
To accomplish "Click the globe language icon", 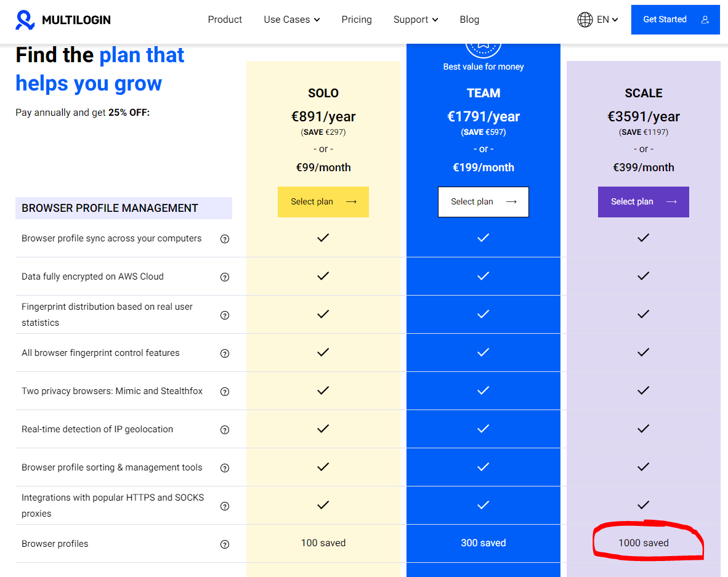I will click(x=584, y=20).
